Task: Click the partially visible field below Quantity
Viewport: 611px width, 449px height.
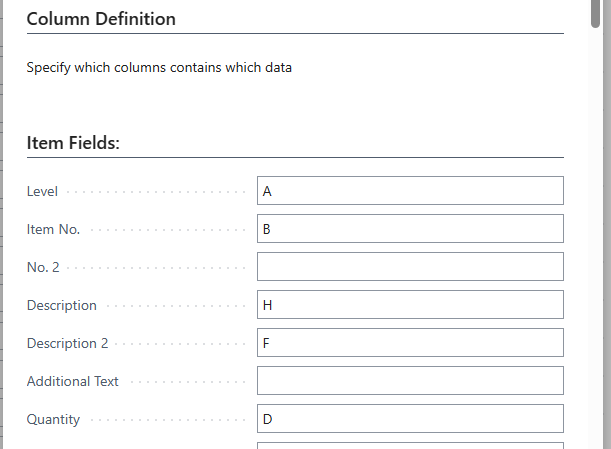Action: click(410, 445)
